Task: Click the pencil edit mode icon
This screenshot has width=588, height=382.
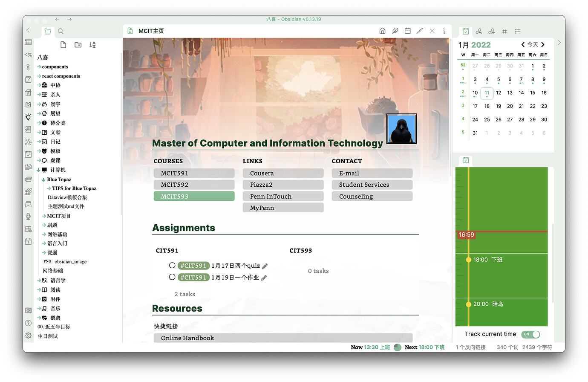Action: (x=420, y=31)
